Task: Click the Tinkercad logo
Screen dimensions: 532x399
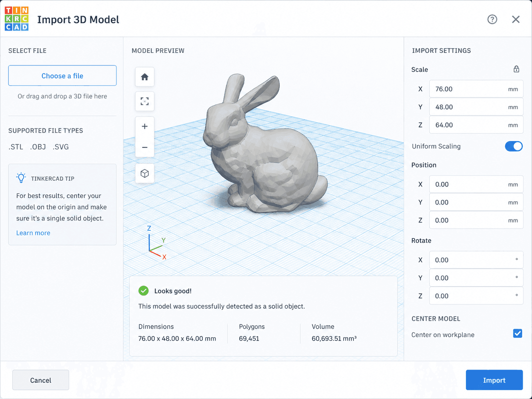Action: 17,19
